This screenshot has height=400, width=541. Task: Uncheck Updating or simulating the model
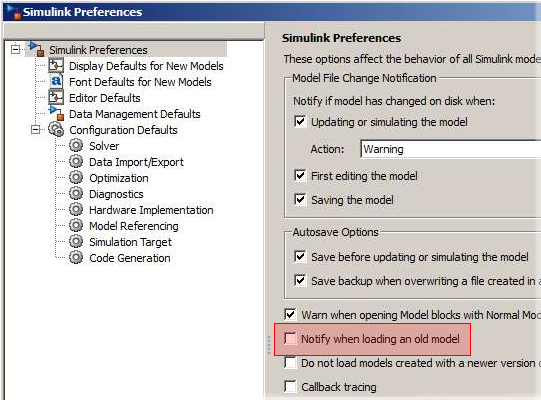[300, 121]
